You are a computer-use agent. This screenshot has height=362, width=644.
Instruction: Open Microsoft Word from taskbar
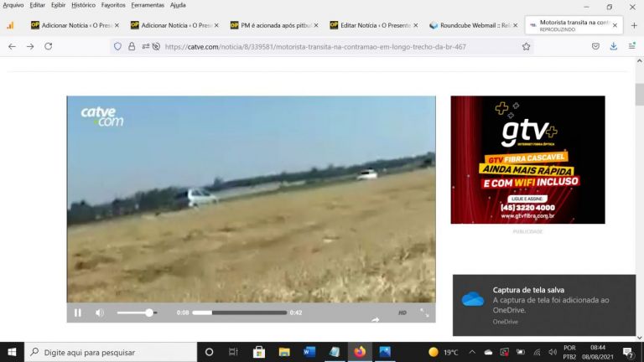click(309, 352)
